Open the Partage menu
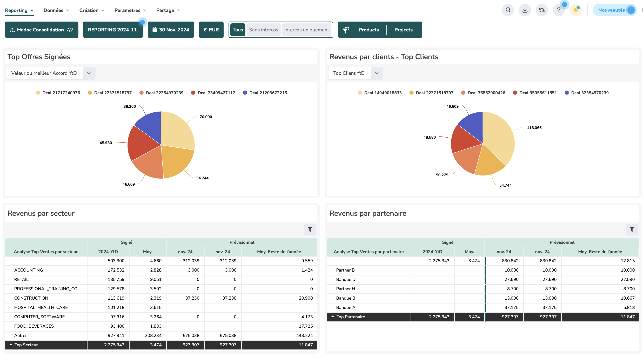The width and height of the screenshot is (643, 364). tap(168, 10)
